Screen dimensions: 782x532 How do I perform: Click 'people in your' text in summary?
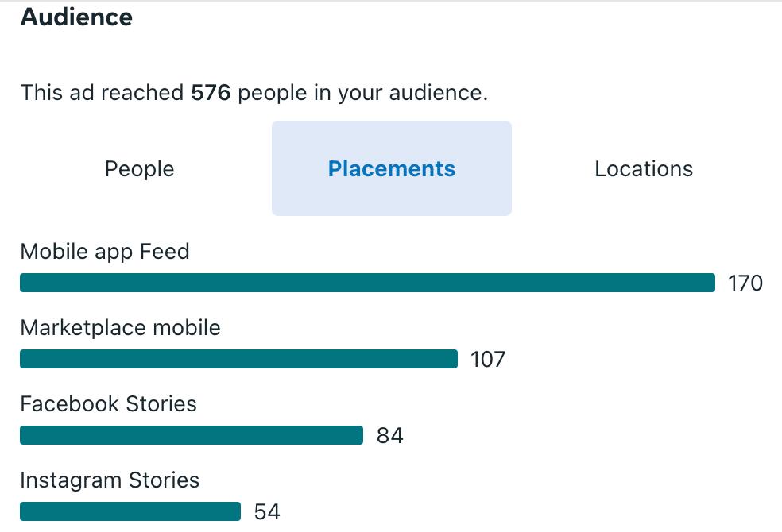(310, 93)
